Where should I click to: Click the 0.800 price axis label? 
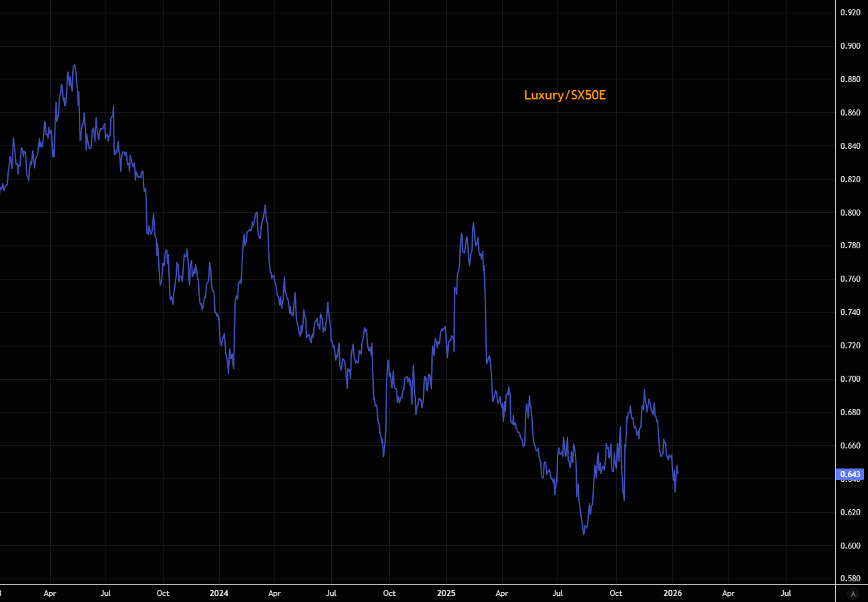[850, 213]
